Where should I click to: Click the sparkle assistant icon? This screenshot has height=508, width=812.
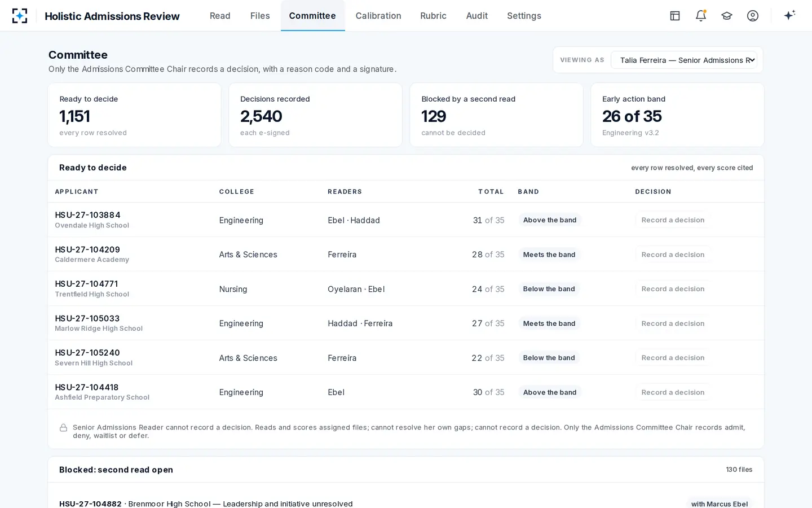pyautogui.click(x=789, y=15)
